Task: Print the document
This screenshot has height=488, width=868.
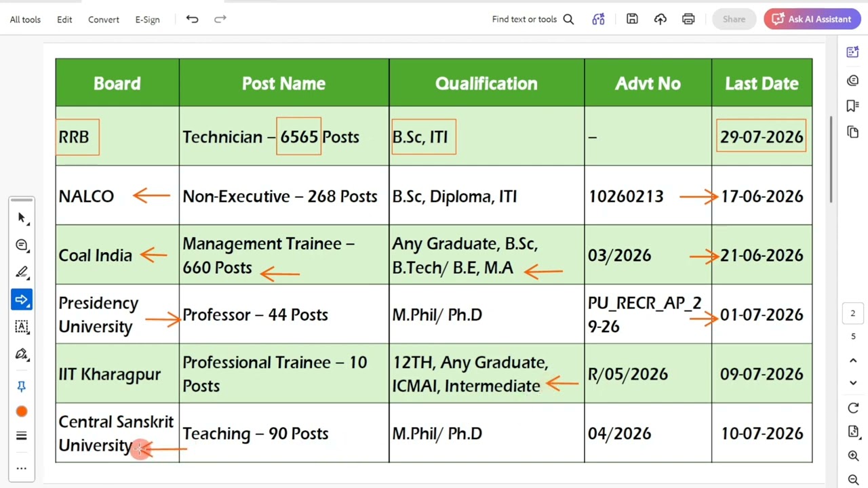Action: click(x=688, y=19)
